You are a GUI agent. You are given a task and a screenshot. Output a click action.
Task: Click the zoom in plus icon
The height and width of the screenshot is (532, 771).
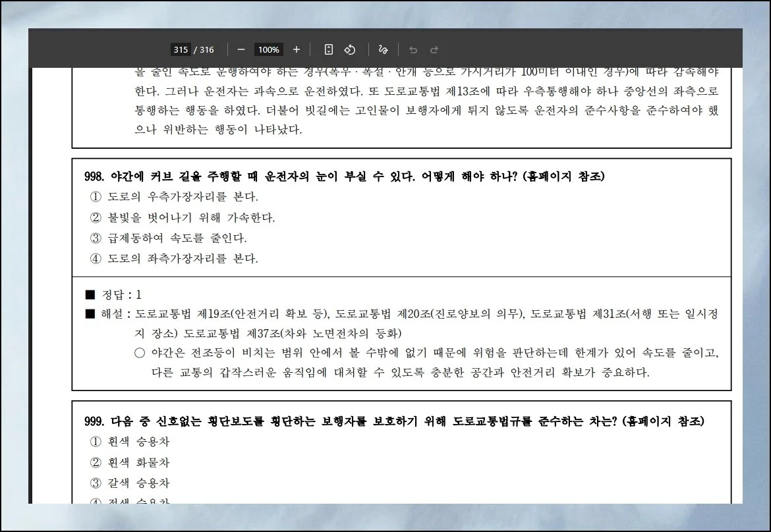click(297, 49)
